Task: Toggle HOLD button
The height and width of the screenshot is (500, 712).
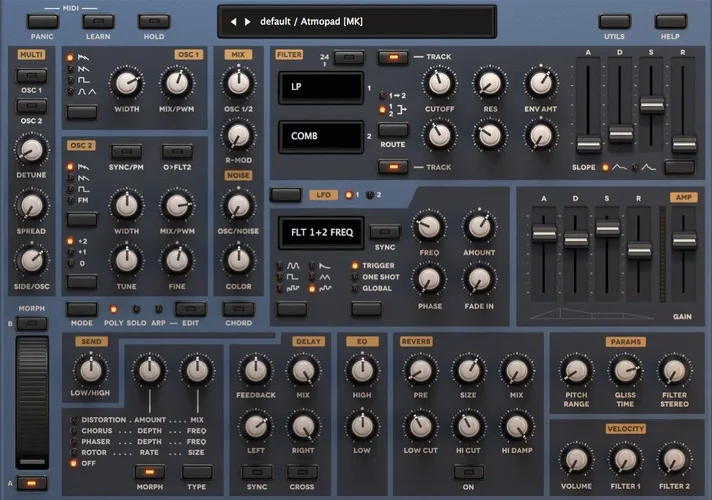Action: coord(154,21)
